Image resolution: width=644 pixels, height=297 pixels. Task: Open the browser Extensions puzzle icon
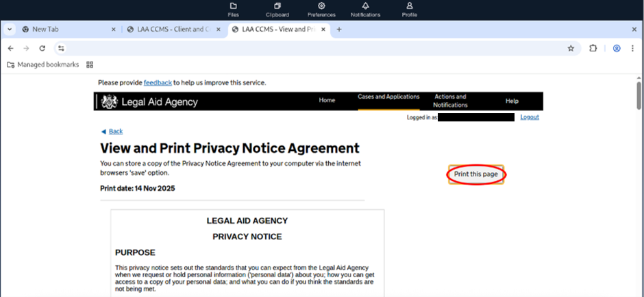pyautogui.click(x=593, y=49)
